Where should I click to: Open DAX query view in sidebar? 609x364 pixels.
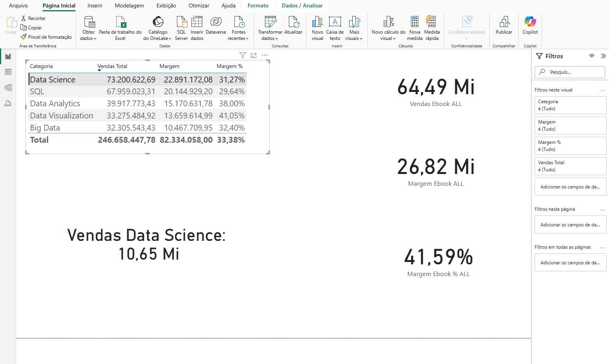8,103
